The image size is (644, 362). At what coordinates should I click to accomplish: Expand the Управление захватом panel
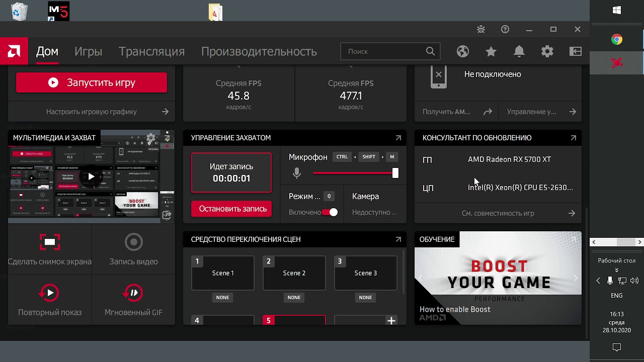click(x=398, y=138)
